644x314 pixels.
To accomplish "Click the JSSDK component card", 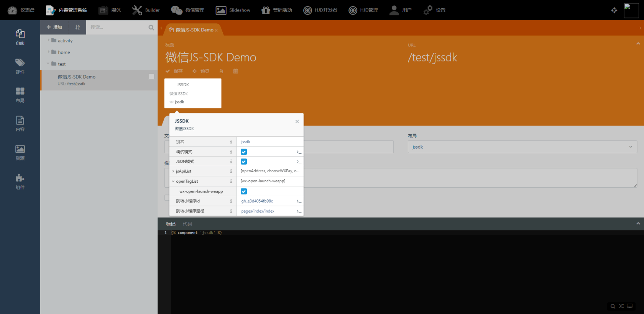I will coord(193,93).
